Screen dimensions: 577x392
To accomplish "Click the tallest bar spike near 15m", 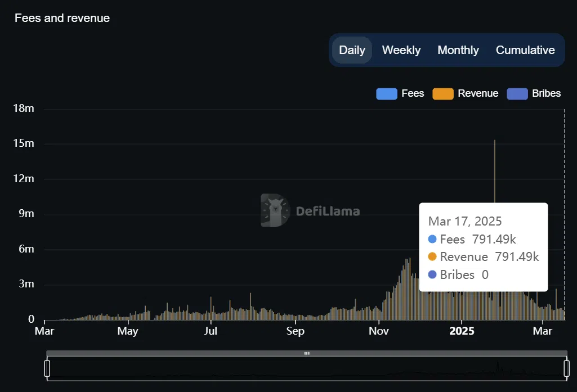I will pos(494,169).
